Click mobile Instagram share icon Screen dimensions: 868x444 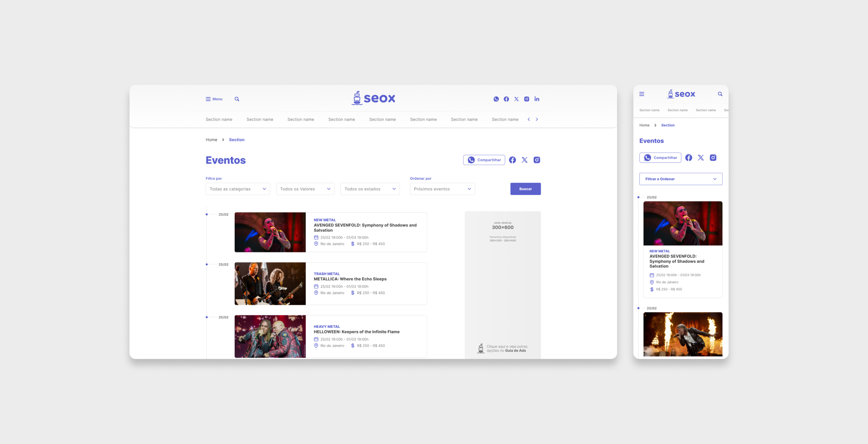(x=713, y=158)
